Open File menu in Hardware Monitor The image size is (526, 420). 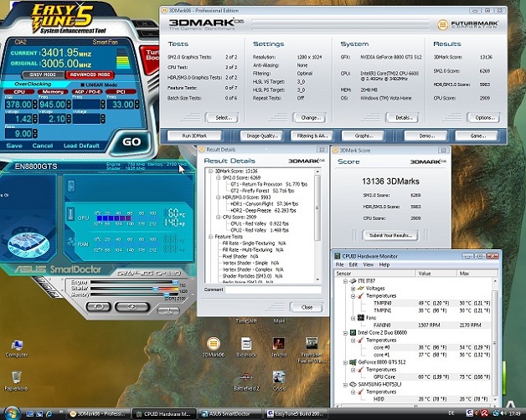point(339,265)
